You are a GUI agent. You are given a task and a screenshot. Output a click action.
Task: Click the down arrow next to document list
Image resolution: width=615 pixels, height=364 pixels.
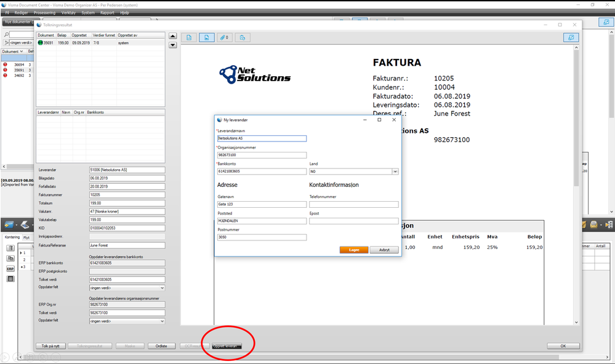click(x=172, y=45)
